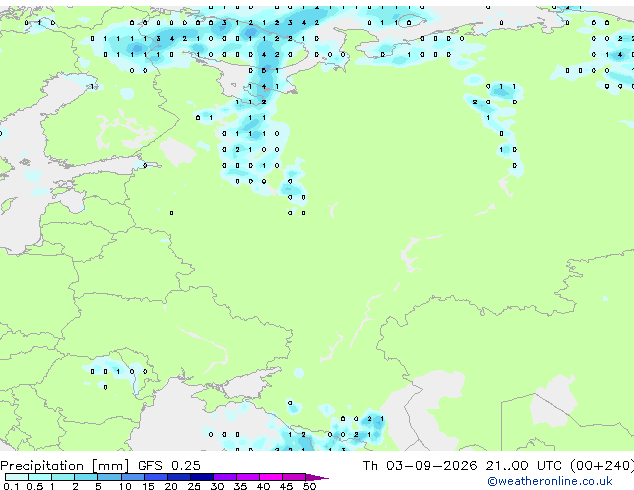Click the 1–2 mm legend color swatch
The image size is (634, 490).
[63, 477]
